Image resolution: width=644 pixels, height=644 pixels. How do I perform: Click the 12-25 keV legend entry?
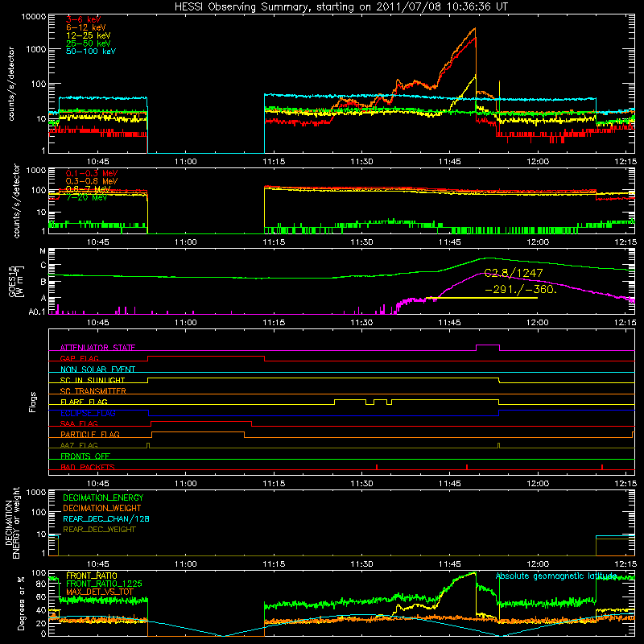(x=89, y=35)
